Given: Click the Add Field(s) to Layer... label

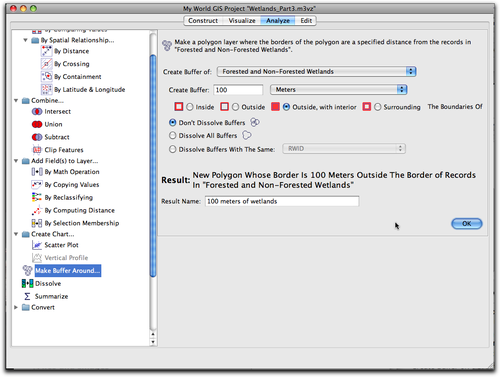Looking at the screenshot, I should pos(65,161).
